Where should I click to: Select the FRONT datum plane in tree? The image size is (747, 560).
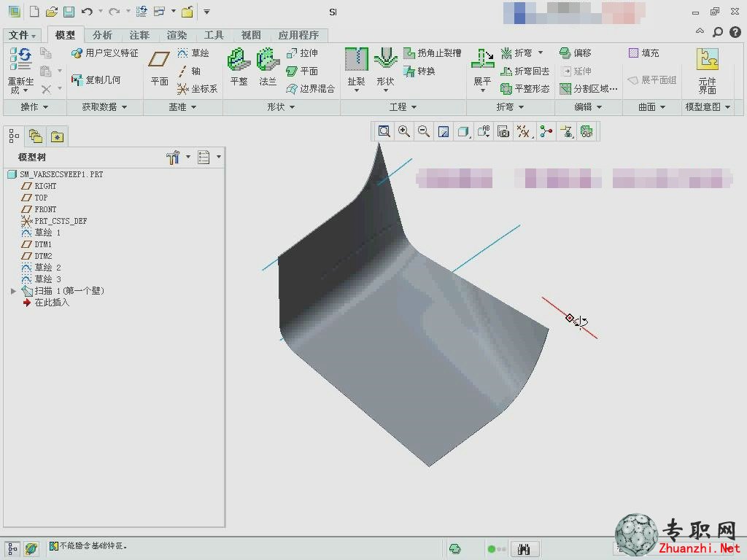(x=39, y=209)
